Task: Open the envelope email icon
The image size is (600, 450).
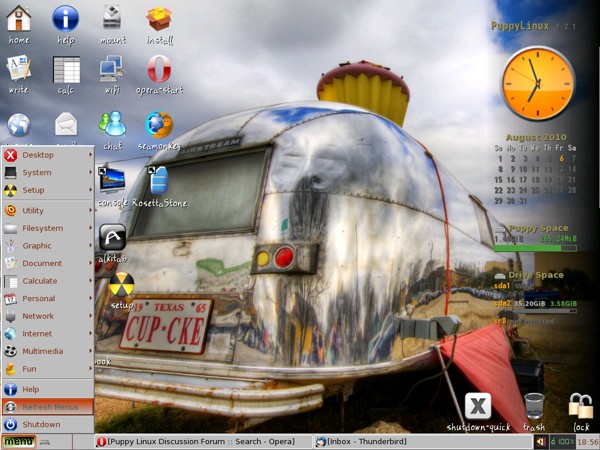Action: click(x=66, y=124)
